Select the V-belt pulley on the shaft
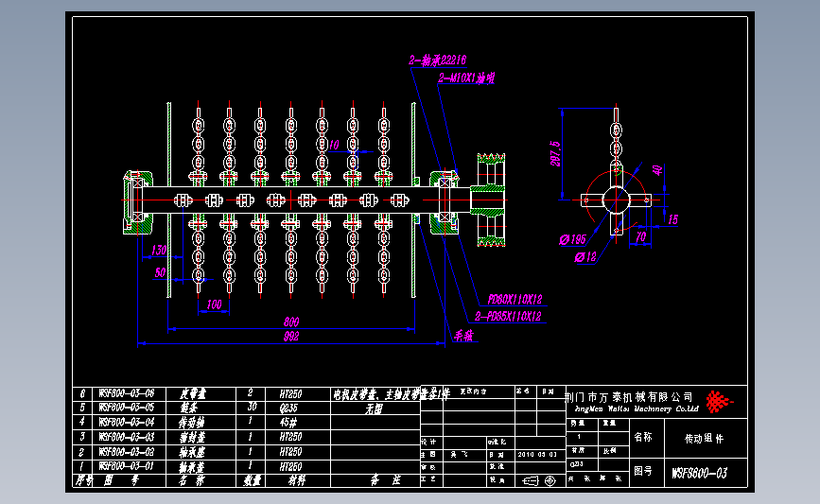 [x=490, y=200]
